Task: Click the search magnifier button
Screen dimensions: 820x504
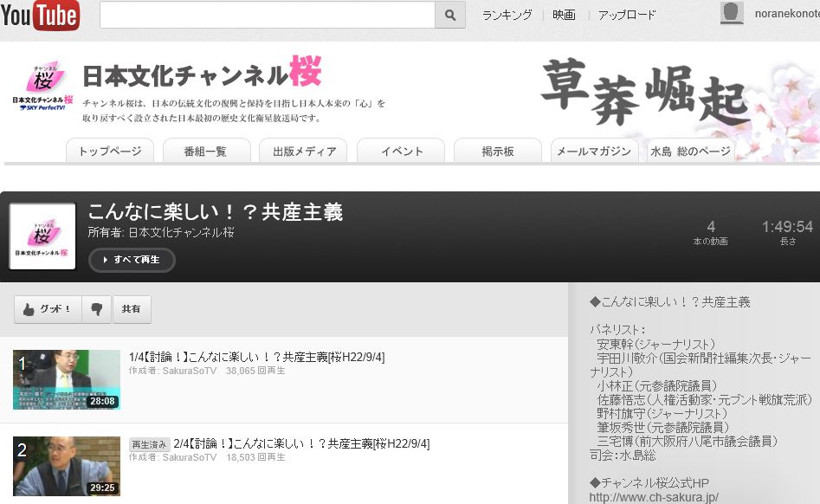Action: click(x=449, y=16)
